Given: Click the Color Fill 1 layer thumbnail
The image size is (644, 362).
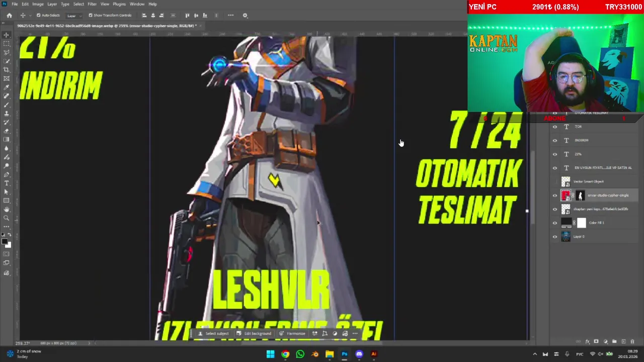Looking at the screenshot, I should (566, 223).
